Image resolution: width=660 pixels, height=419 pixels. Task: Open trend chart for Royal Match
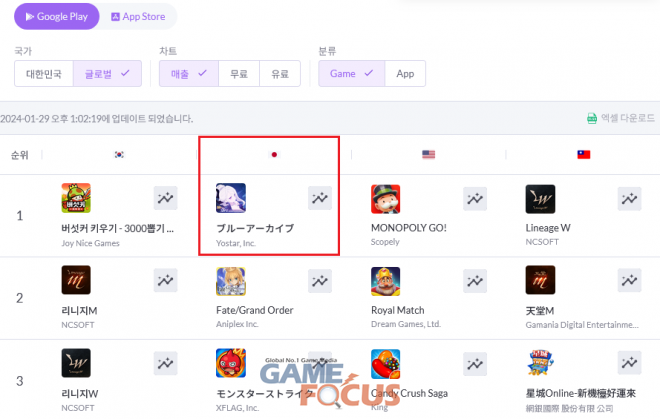point(475,281)
